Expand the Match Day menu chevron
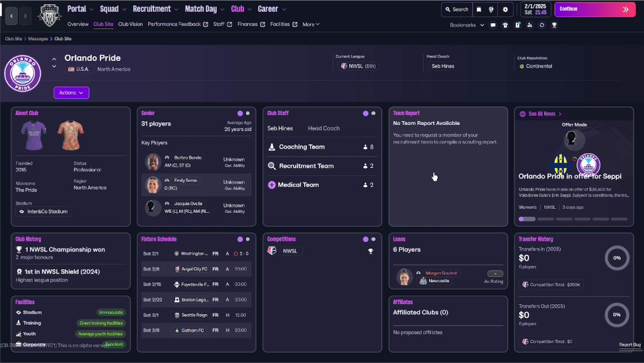 [222, 9]
